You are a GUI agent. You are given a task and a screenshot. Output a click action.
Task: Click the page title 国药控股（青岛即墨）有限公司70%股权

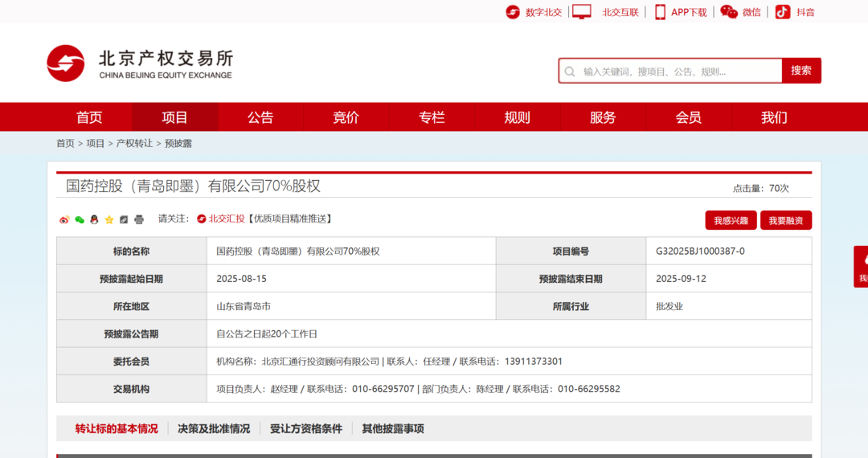(193, 186)
